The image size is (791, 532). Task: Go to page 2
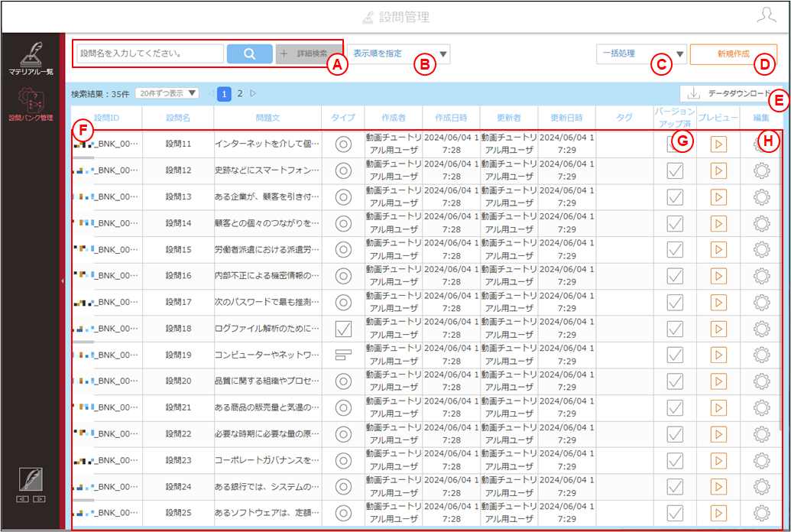click(240, 93)
